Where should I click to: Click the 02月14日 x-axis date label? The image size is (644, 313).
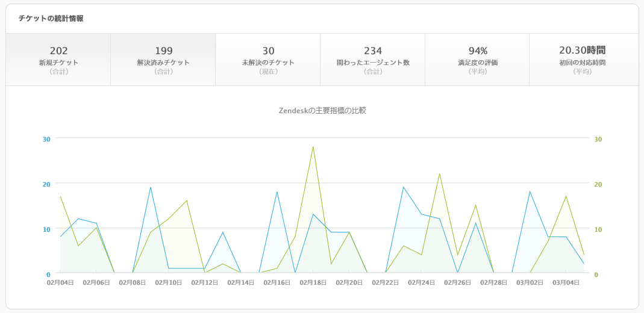[x=241, y=283]
